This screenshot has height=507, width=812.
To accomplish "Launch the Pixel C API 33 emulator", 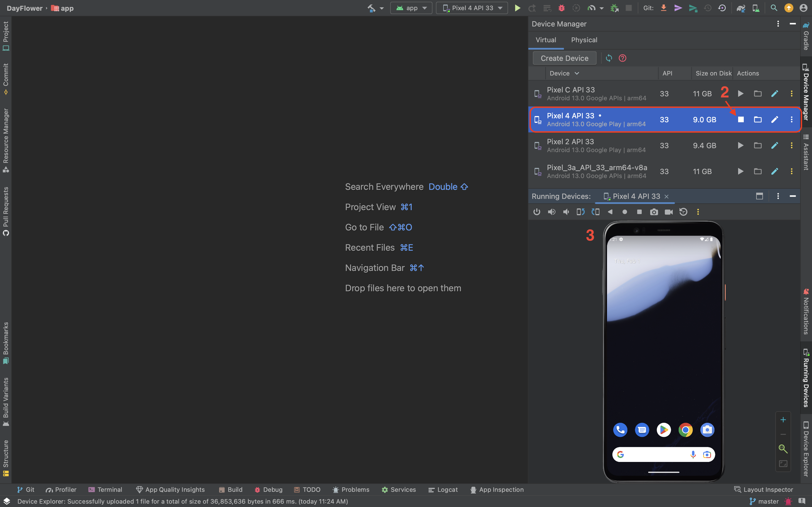I will (x=741, y=94).
